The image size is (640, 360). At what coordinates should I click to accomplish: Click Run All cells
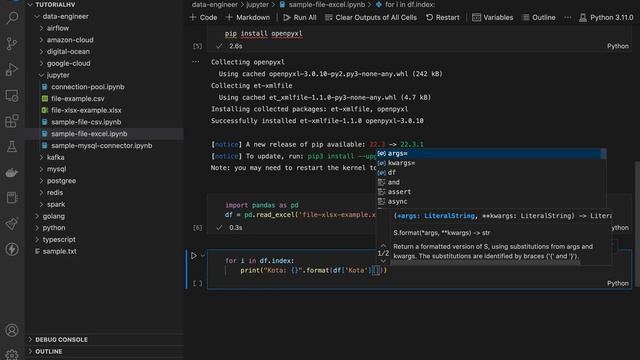pyautogui.click(x=300, y=18)
